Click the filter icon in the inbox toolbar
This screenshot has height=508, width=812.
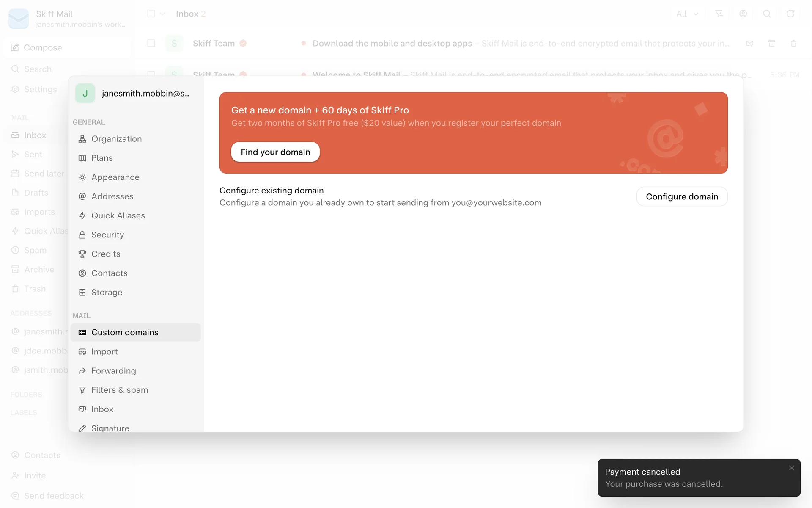(x=719, y=14)
